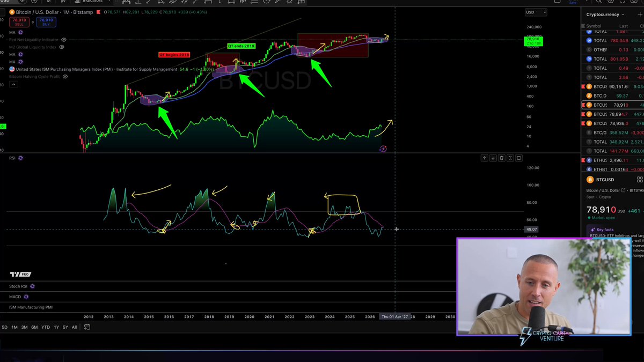The height and width of the screenshot is (362, 644).
Task: Select the 5D time range
Action: (5, 327)
